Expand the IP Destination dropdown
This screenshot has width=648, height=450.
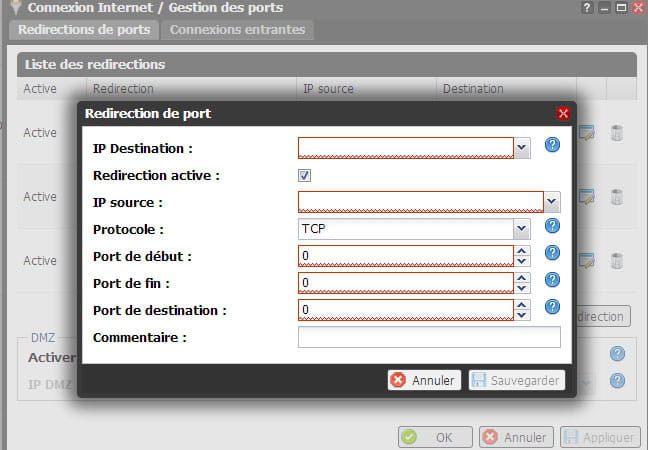pyautogui.click(x=522, y=148)
